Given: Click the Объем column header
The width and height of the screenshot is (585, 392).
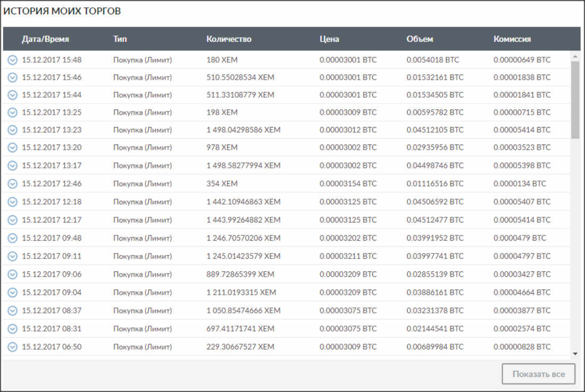Looking at the screenshot, I should tap(420, 39).
